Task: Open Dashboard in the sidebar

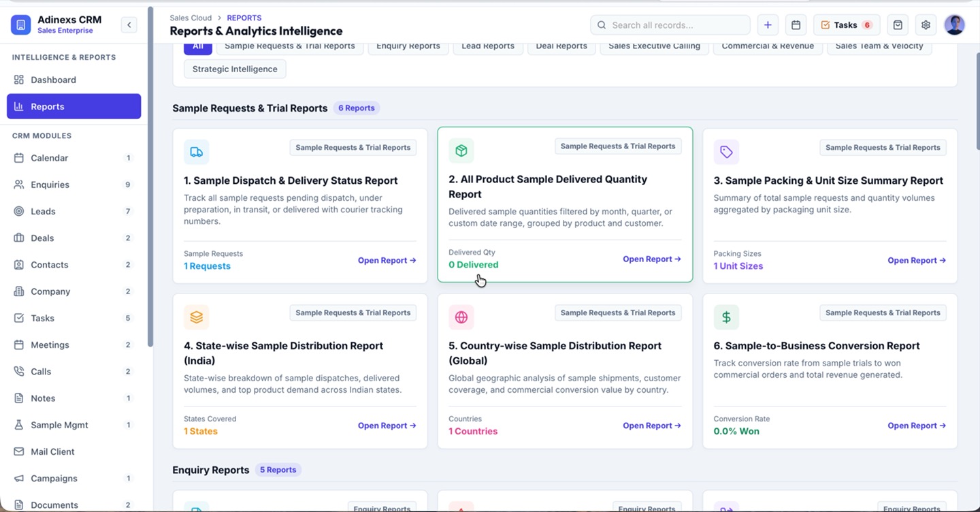Action: pos(73,80)
